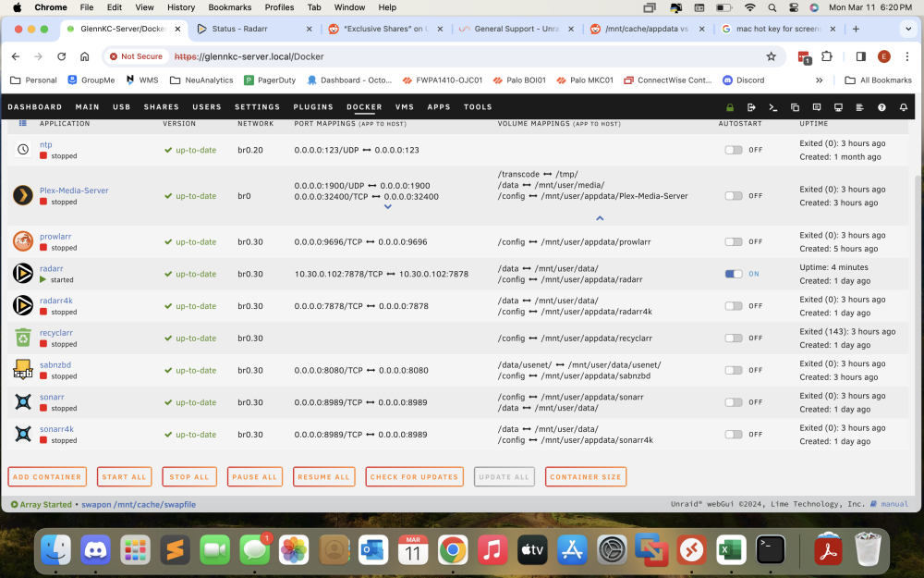Collapse Plex volume mappings up chevron
The height and width of the screenshot is (578, 924).
click(x=600, y=218)
